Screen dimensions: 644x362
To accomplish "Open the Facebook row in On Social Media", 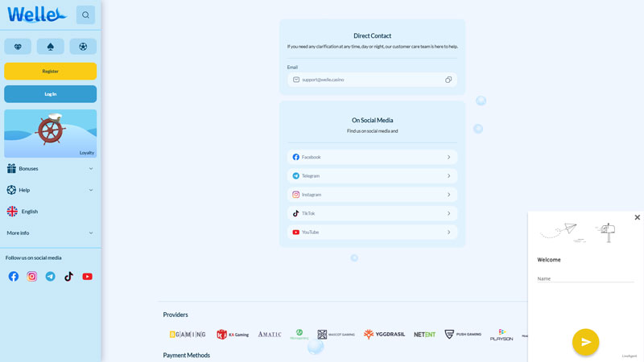I will tap(372, 157).
